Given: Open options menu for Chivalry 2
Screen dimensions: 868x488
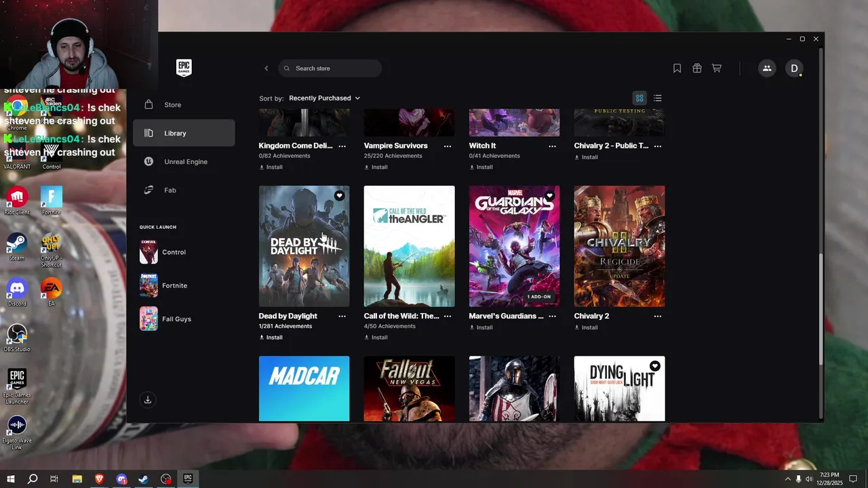Looking at the screenshot, I should pos(657,316).
